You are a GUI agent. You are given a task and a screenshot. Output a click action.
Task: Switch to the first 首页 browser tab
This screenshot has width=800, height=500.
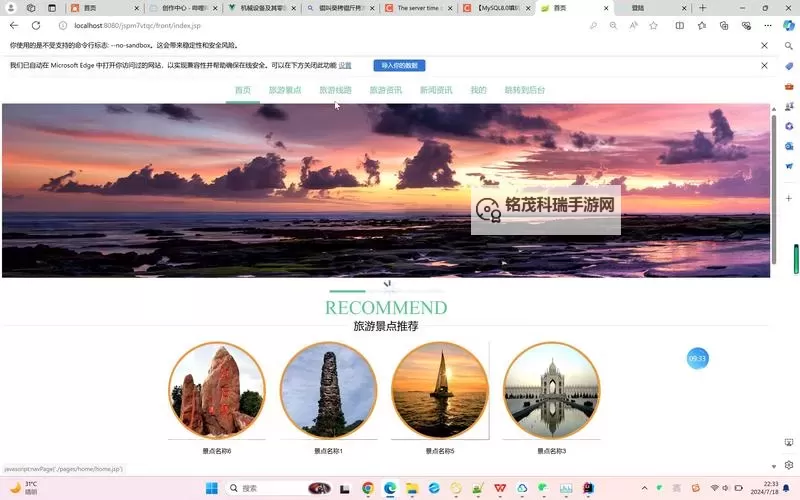point(105,8)
